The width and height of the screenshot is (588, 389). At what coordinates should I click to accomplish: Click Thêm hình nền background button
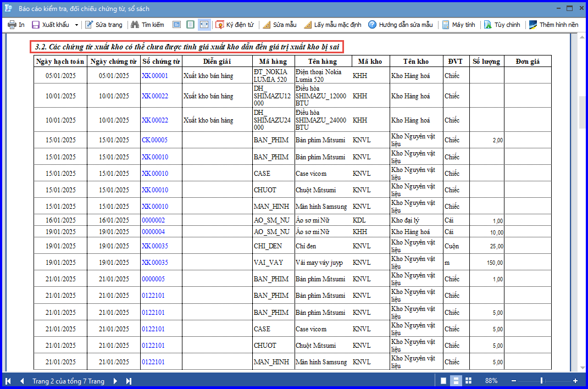click(x=554, y=25)
